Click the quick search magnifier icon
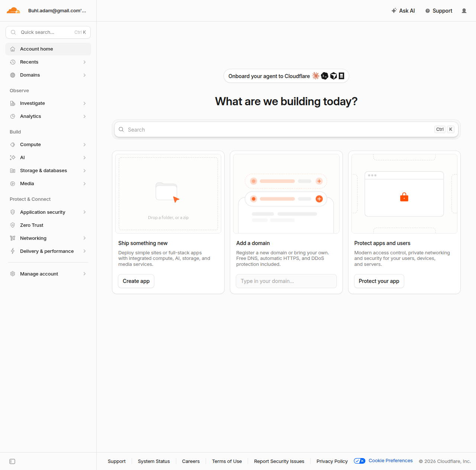The image size is (476, 470). tap(13, 32)
